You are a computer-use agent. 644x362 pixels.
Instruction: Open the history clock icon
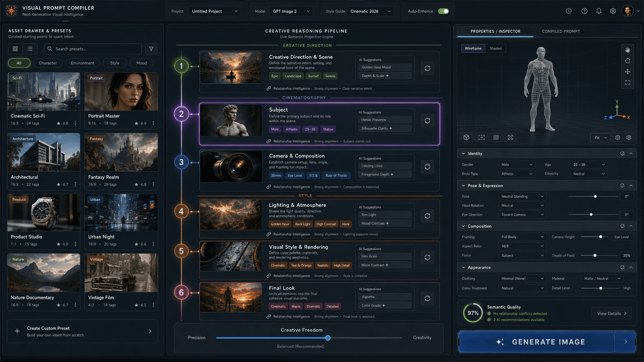point(569,11)
